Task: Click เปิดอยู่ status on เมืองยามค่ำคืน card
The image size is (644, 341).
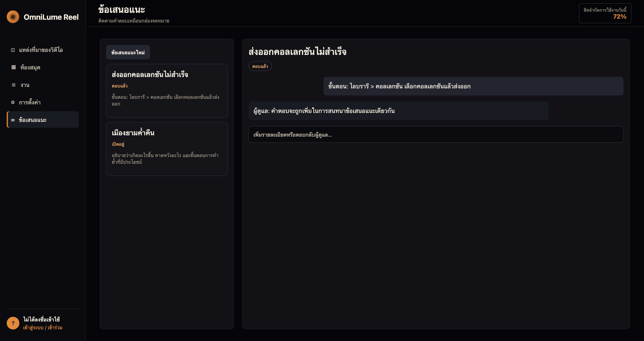Action: coord(118,144)
